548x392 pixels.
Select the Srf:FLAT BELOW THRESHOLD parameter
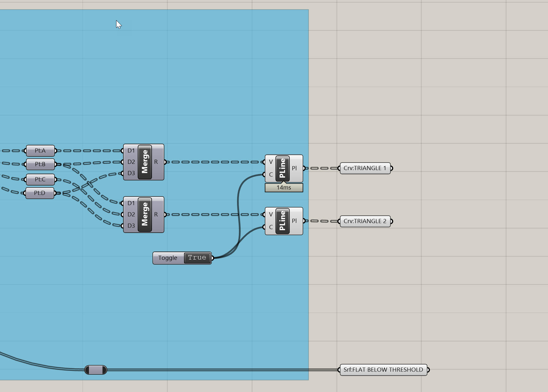tap(383, 370)
